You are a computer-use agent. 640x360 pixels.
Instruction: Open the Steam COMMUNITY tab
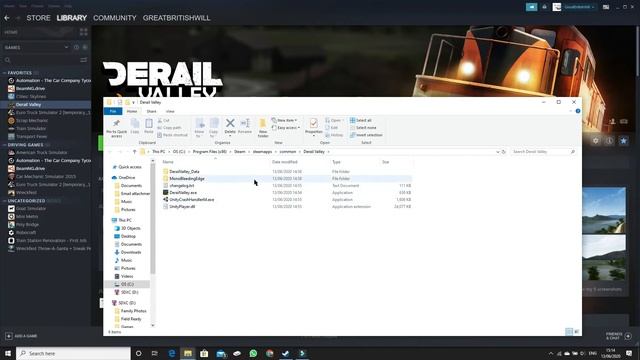pos(115,18)
